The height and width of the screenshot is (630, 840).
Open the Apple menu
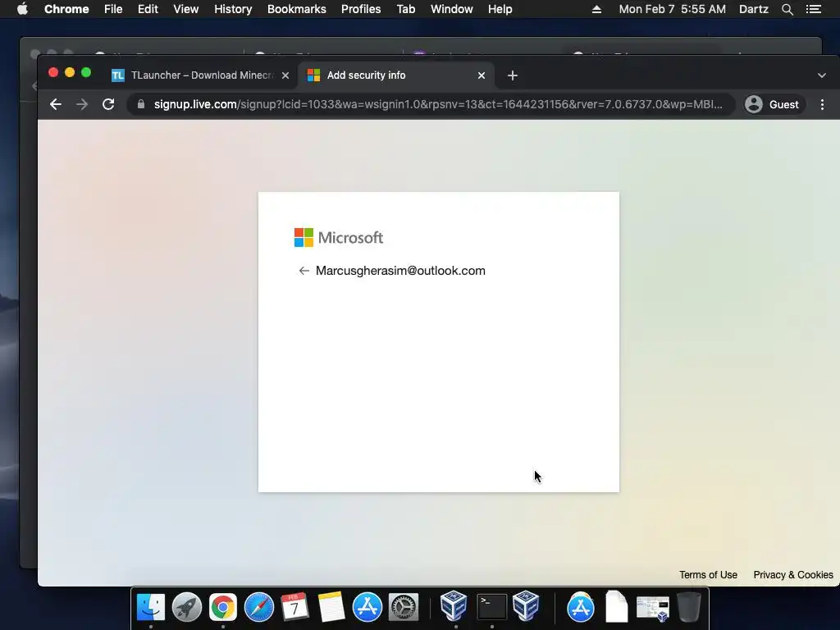pos(22,9)
